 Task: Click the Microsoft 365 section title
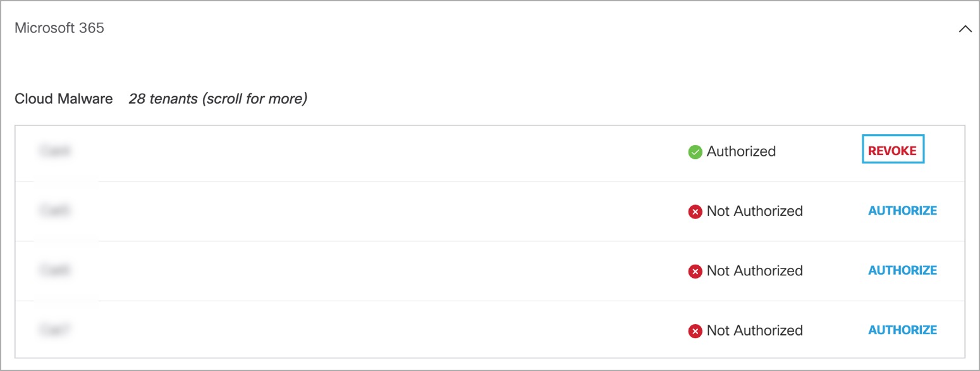(59, 28)
